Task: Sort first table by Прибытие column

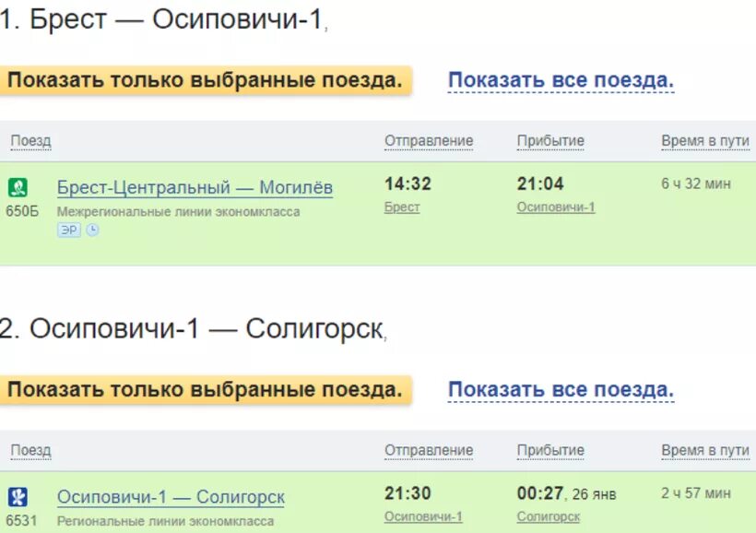Action: (550, 141)
